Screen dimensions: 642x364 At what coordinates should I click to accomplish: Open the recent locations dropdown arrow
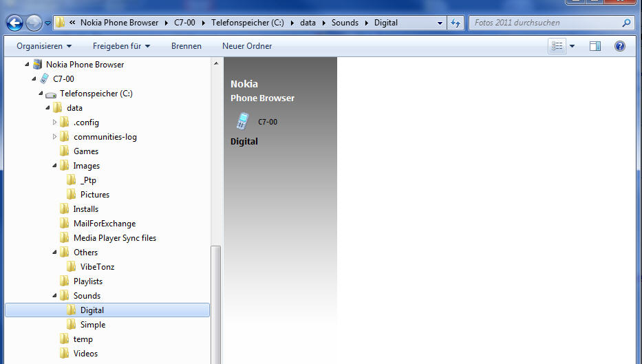tap(47, 23)
